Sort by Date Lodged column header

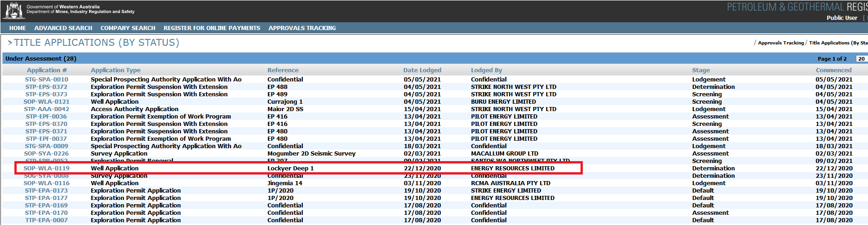422,70
